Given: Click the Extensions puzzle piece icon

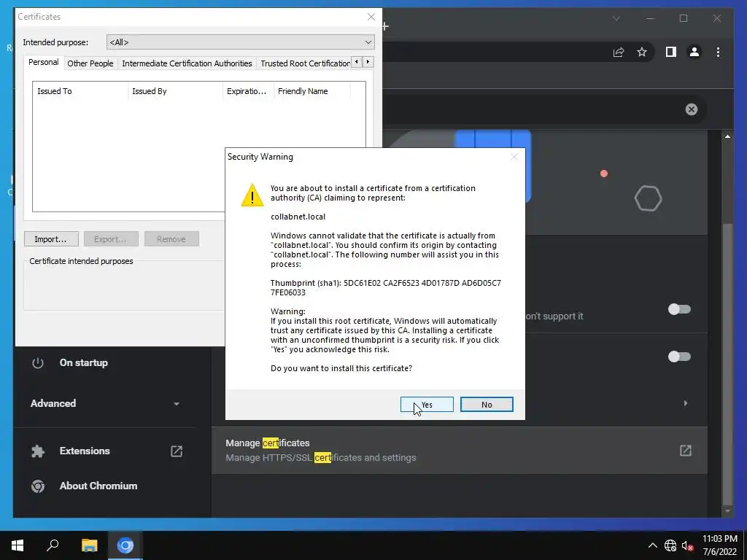Looking at the screenshot, I should [38, 451].
